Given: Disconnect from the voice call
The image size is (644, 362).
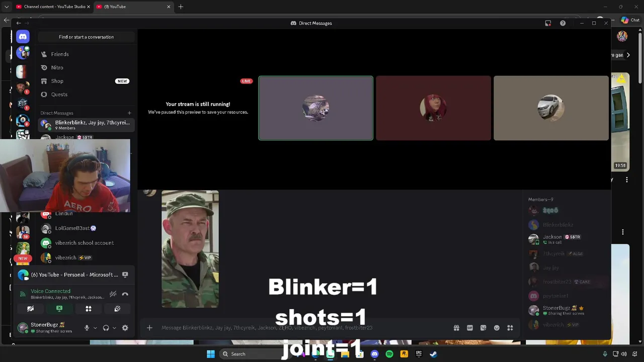Looking at the screenshot, I should click(125, 294).
